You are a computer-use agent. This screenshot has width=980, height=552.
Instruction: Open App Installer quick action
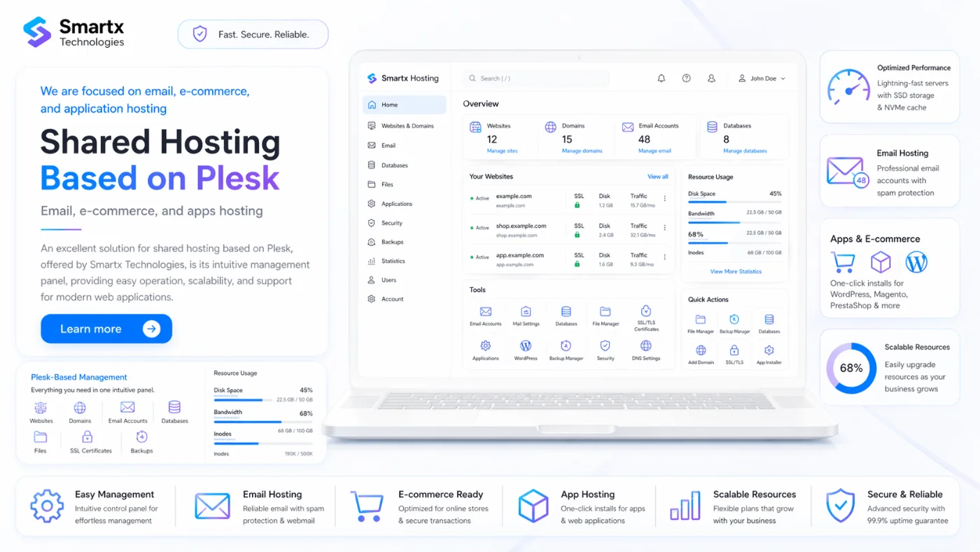[x=769, y=350]
